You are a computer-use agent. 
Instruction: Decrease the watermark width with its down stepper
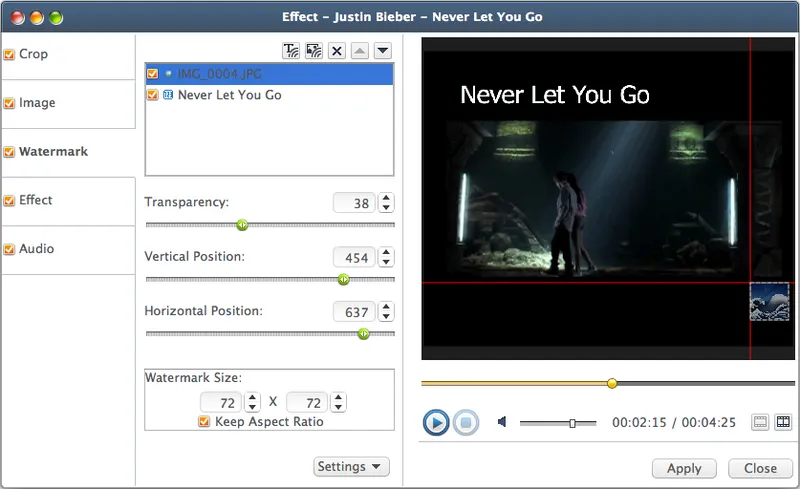click(x=252, y=407)
